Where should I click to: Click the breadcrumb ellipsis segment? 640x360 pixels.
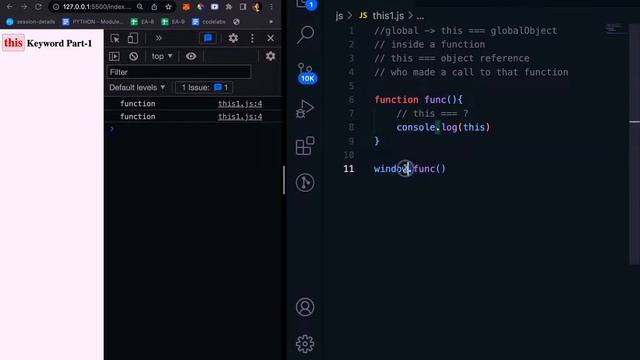pos(420,16)
